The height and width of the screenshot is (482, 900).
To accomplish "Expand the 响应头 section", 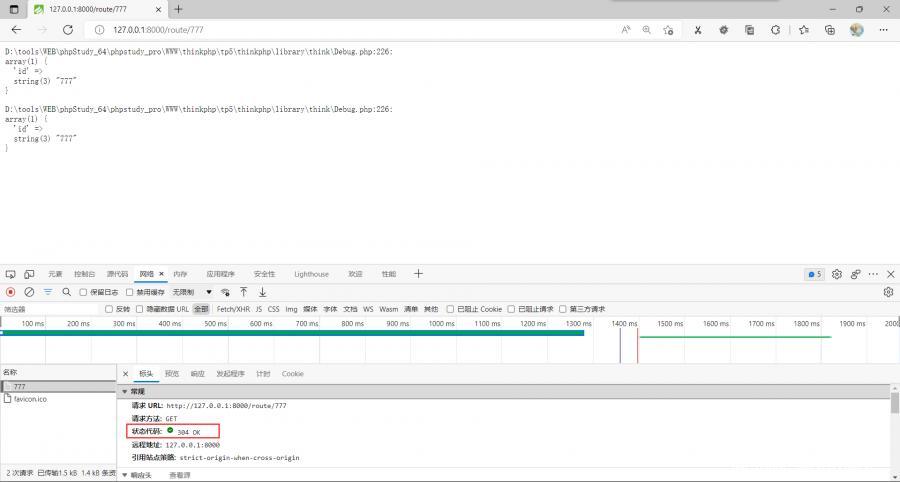I will point(125,475).
